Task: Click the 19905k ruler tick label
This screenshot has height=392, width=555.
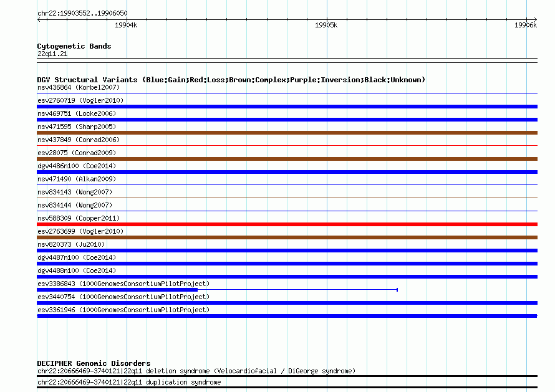Action: [x=326, y=25]
